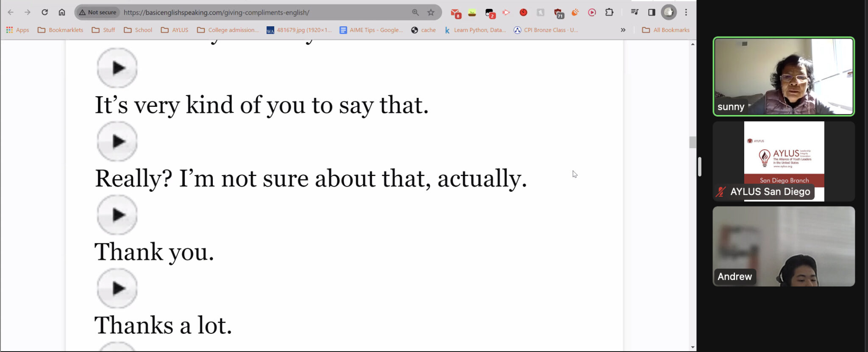868x352 pixels.
Task: Open the cache bookmark
Action: click(x=423, y=30)
